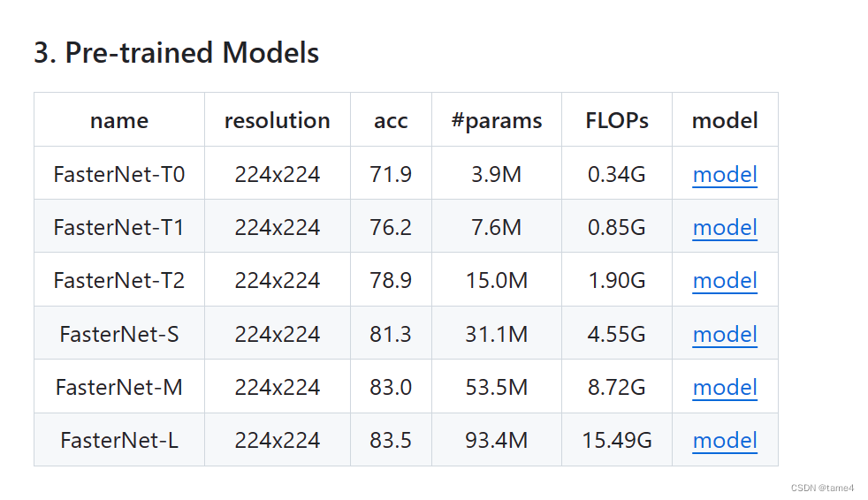868x500 pixels.
Task: Select the 93.4M params cell
Action: 496,440
